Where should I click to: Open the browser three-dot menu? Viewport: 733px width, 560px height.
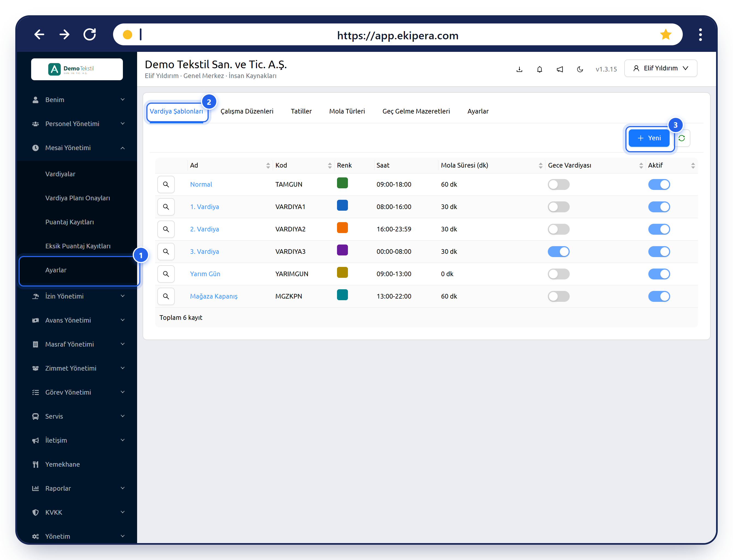coord(700,34)
